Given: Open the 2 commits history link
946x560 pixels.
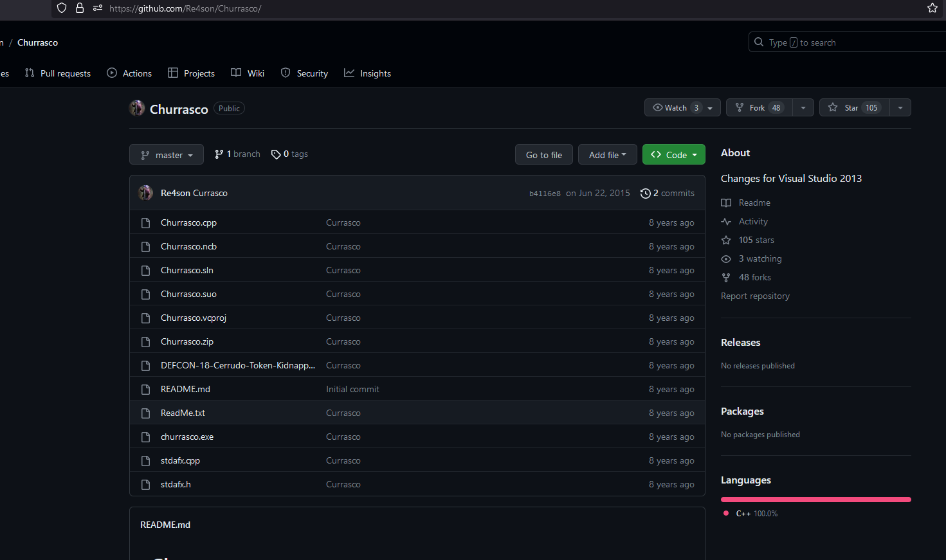Looking at the screenshot, I should pyautogui.click(x=668, y=194).
